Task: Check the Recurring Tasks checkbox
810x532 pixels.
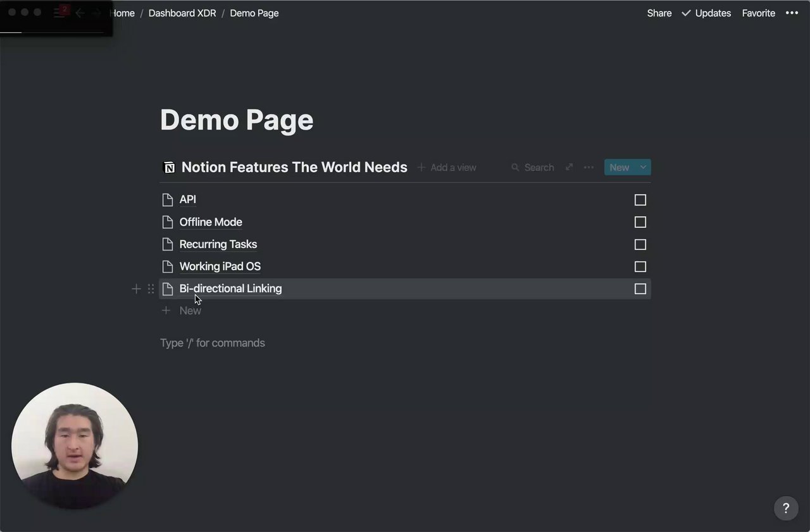Action: (640, 244)
